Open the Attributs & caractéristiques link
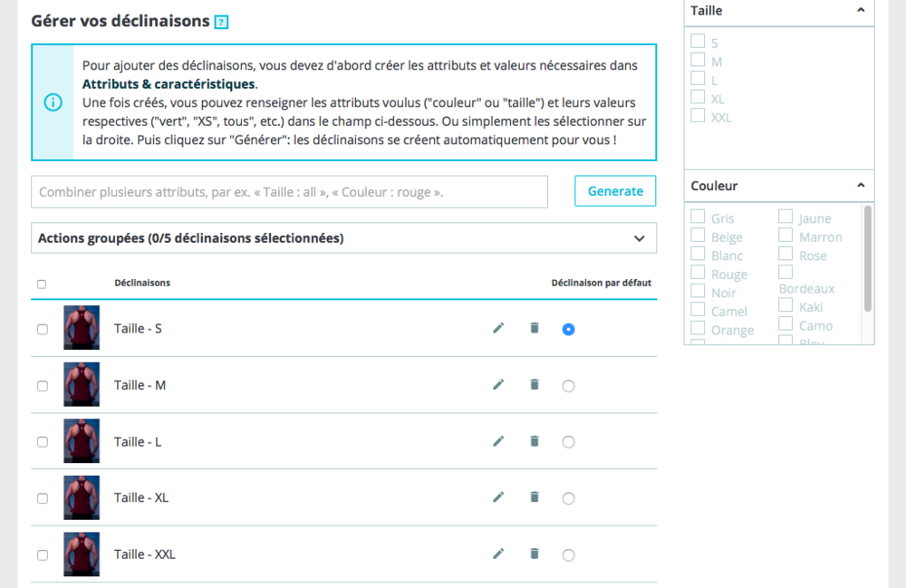 coord(169,83)
